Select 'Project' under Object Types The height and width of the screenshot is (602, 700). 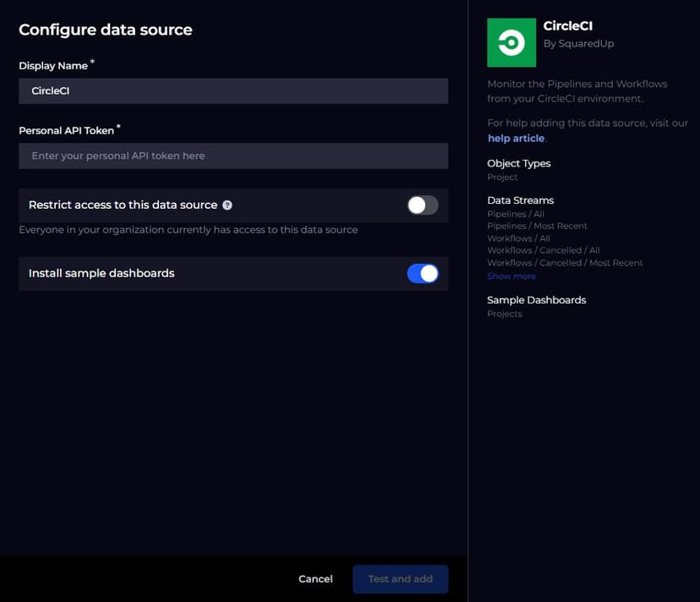coord(502,177)
